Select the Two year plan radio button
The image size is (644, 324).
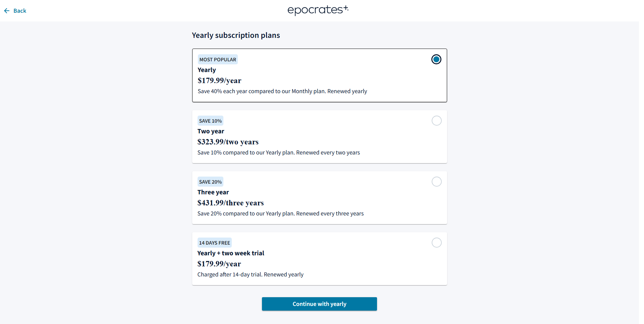point(436,121)
